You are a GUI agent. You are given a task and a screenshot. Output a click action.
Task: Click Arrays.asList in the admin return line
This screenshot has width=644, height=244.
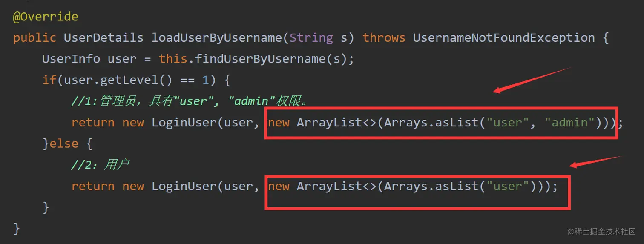(431, 123)
